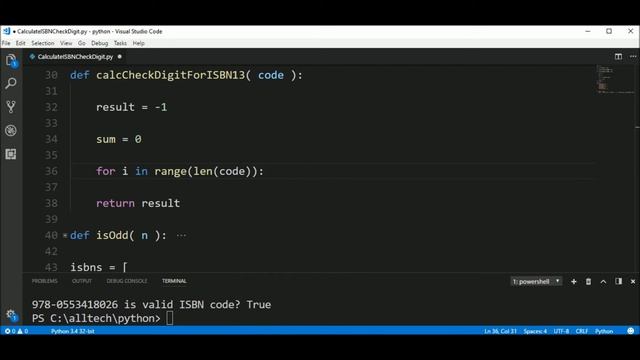Select the CalculateISBNCheckDigit.py editor tab

[76, 57]
